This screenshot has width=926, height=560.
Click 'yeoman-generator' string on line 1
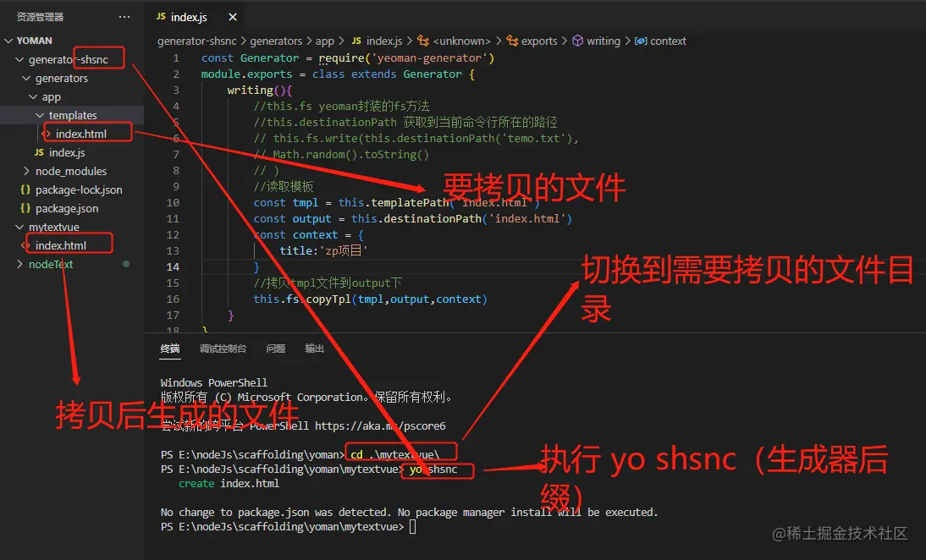pos(429,58)
